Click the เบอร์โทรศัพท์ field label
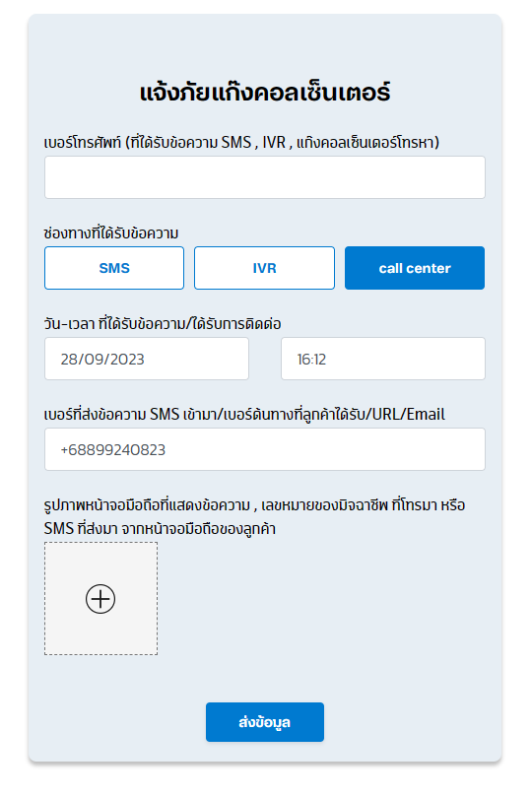Screen dimensions: 532x797 [241, 142]
